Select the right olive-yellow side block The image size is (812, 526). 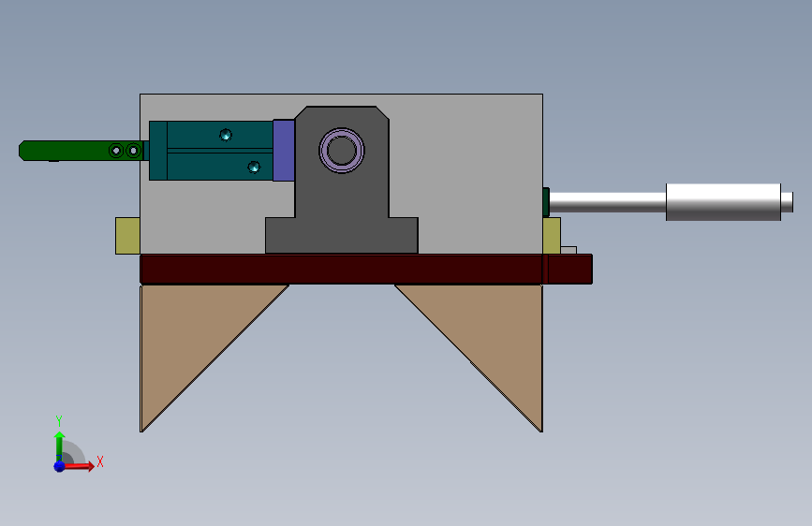(x=552, y=236)
